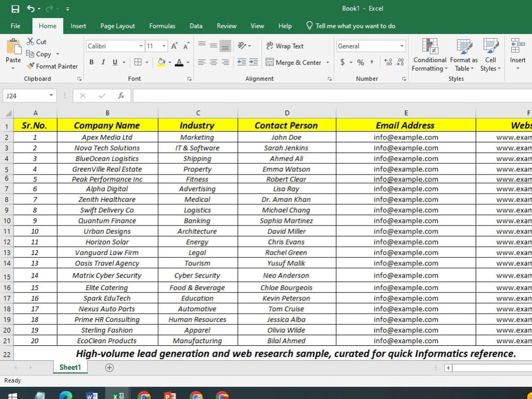Expand Alignment group dialog launcher
This screenshot has height=399, width=532.
coord(329,79)
